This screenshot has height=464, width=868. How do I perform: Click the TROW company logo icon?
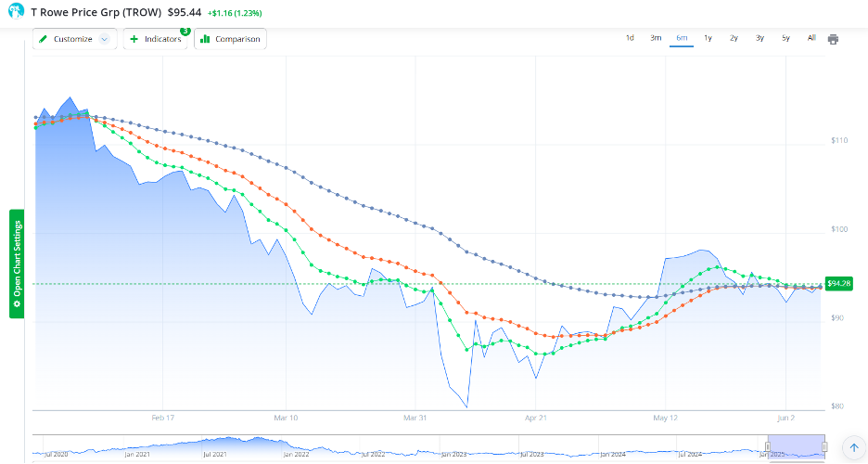tap(16, 10)
